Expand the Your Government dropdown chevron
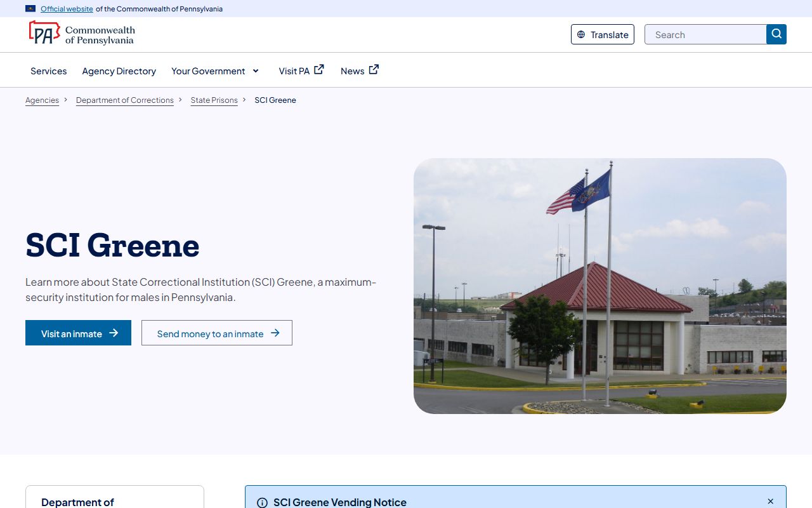The width and height of the screenshot is (812, 508). tap(256, 70)
